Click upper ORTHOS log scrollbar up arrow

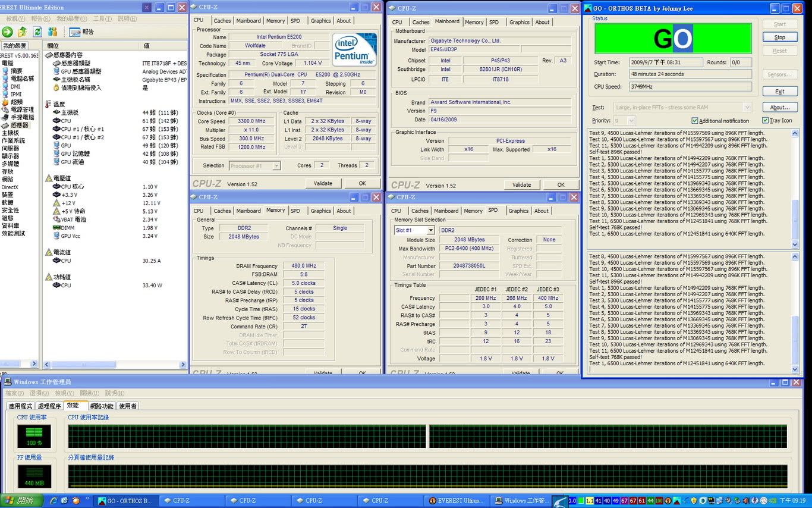(x=795, y=133)
